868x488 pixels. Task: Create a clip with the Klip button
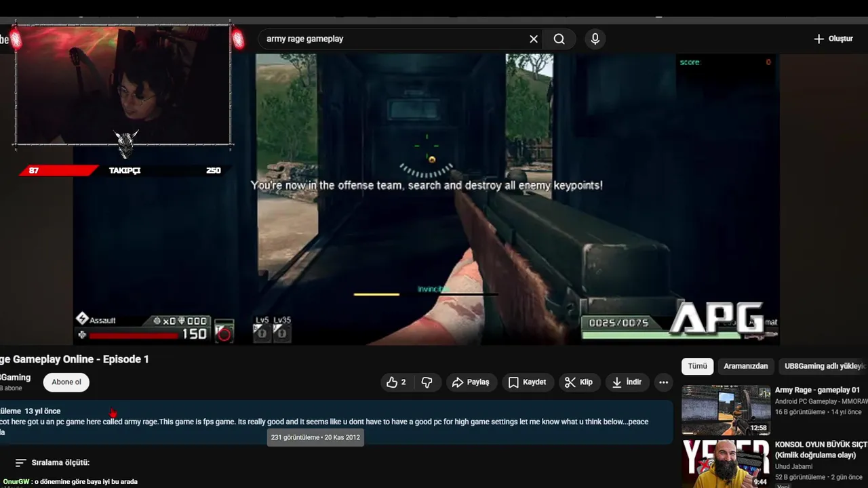[579, 382]
